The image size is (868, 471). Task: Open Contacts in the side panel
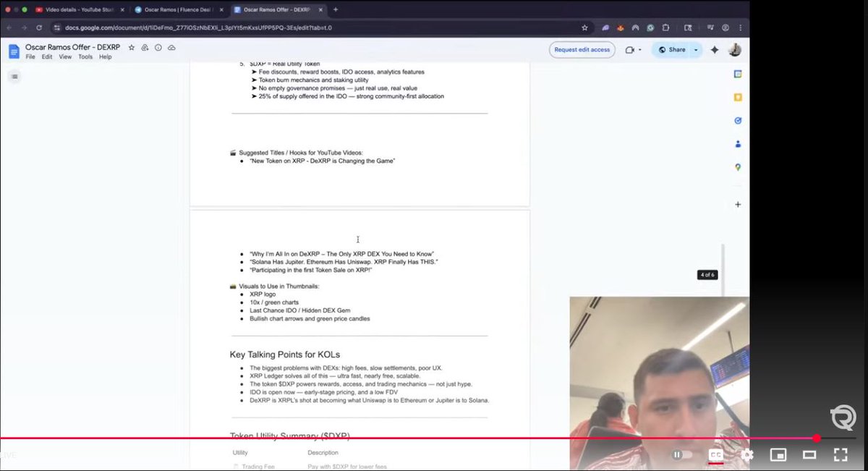click(738, 144)
